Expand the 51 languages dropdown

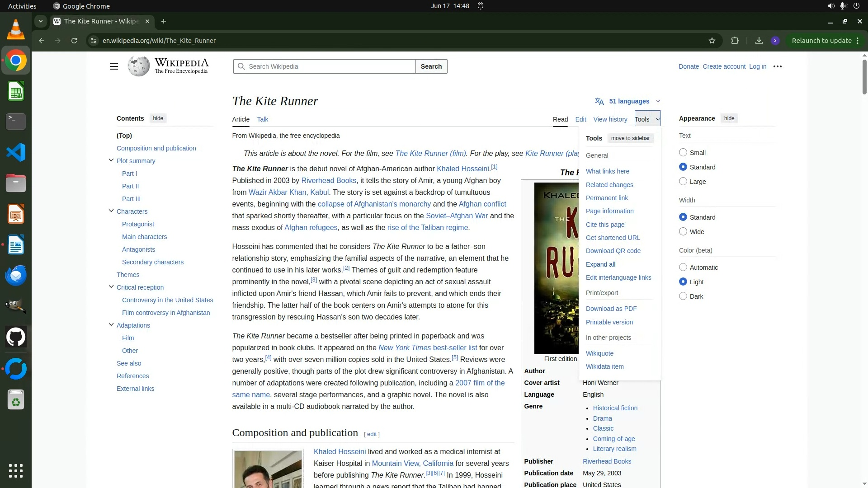coord(629,101)
